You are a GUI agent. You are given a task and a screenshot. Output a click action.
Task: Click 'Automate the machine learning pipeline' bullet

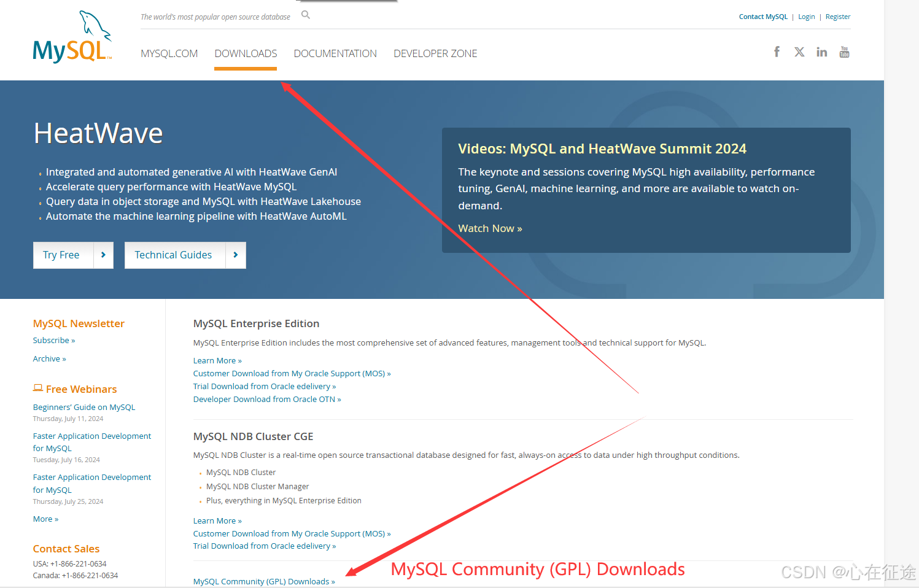click(x=196, y=216)
